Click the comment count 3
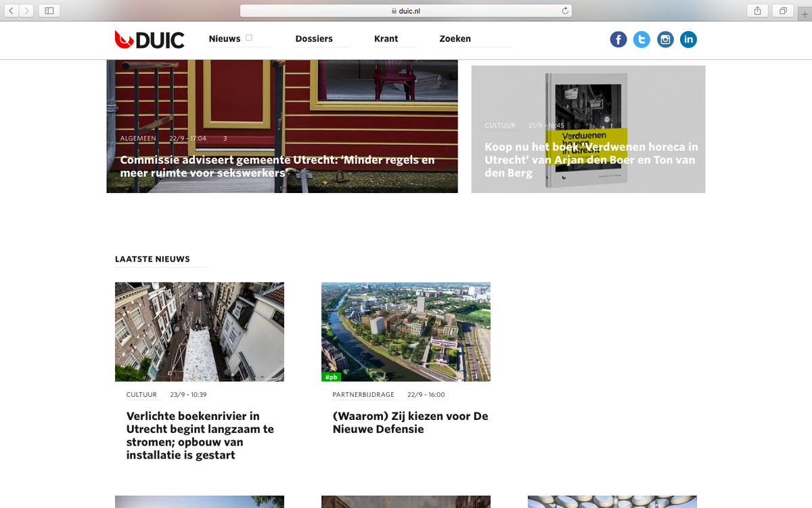The width and height of the screenshot is (812, 508). tap(225, 138)
